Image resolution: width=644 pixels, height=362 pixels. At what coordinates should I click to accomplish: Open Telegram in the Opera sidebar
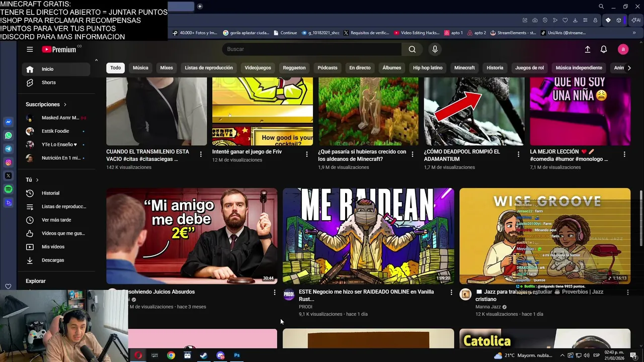tap(8, 149)
